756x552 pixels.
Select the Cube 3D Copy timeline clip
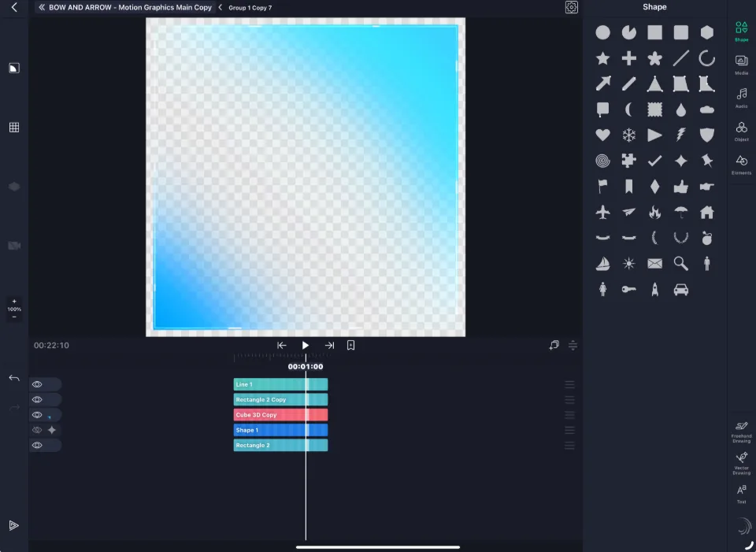click(280, 415)
